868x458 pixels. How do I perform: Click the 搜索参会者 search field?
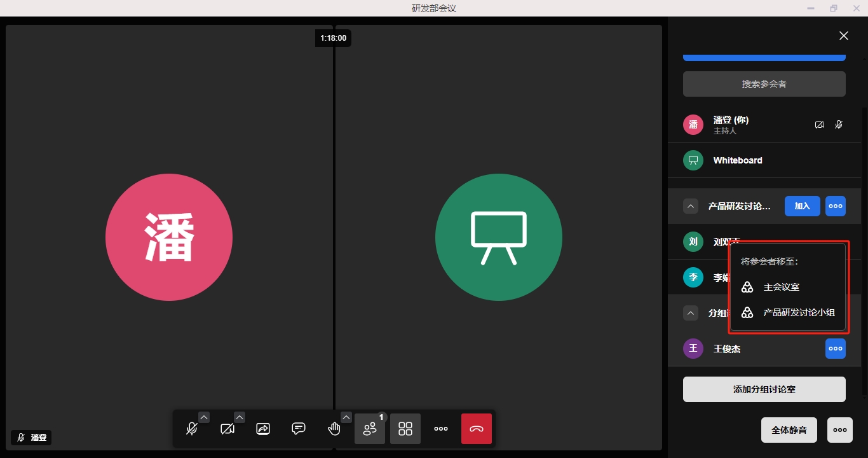[x=764, y=84]
